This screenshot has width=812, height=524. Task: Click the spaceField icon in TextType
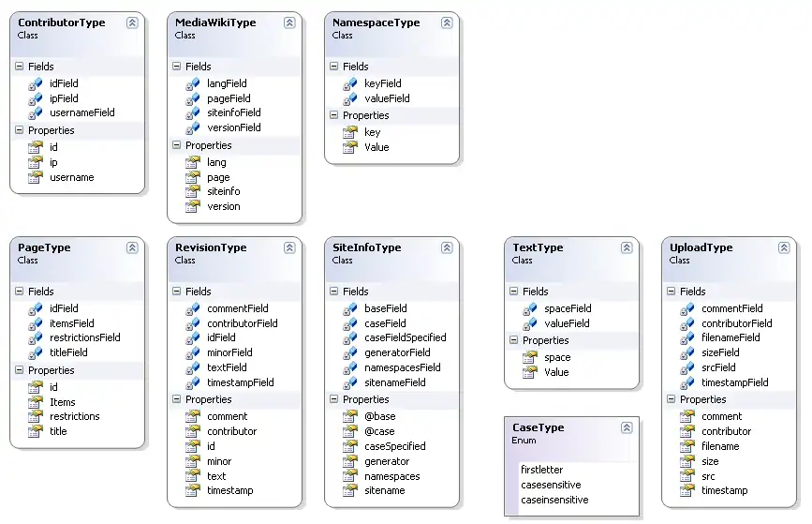coord(530,308)
